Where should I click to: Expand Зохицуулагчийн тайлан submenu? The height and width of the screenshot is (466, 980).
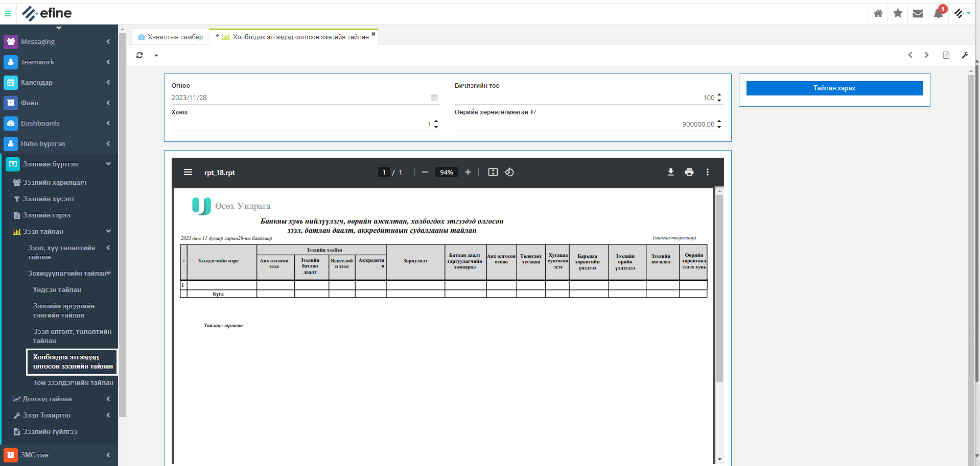[108, 273]
